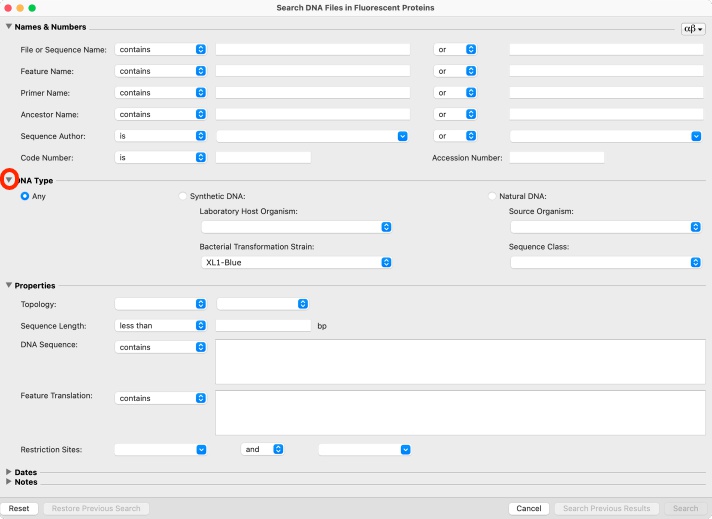Open the Source Organism dropdown arrow
The width and height of the screenshot is (712, 519).
695,227
